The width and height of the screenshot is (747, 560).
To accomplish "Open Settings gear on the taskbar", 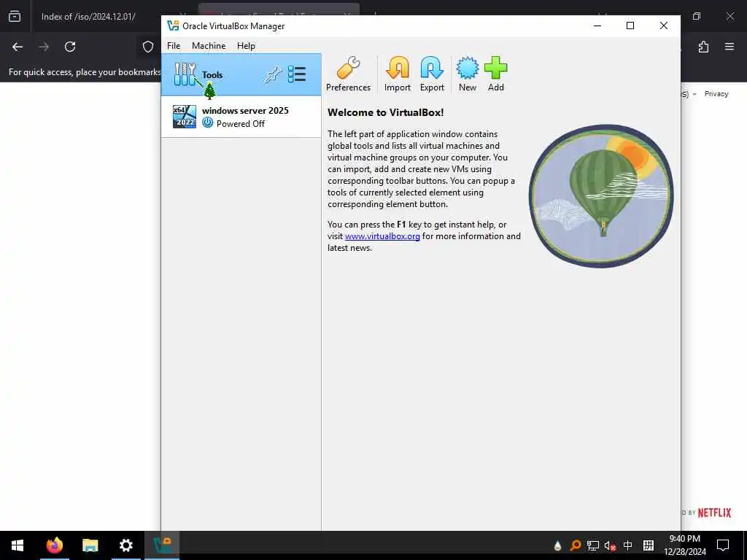I will coord(125,545).
